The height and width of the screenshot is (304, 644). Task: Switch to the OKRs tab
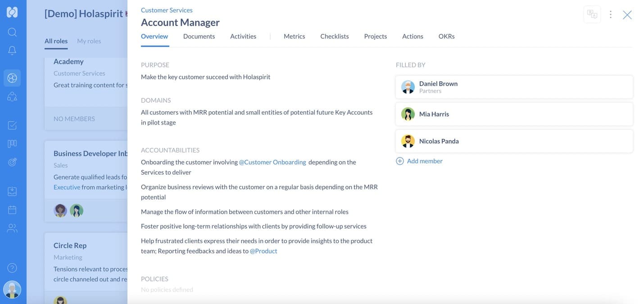tap(446, 36)
